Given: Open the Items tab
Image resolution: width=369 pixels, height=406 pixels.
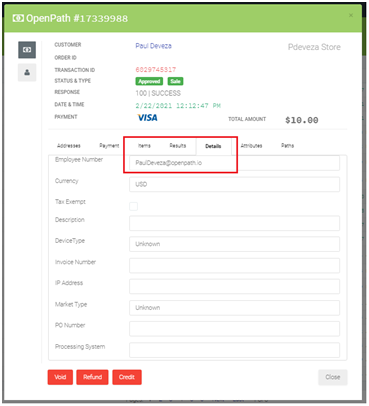Looking at the screenshot, I should pyautogui.click(x=144, y=146).
